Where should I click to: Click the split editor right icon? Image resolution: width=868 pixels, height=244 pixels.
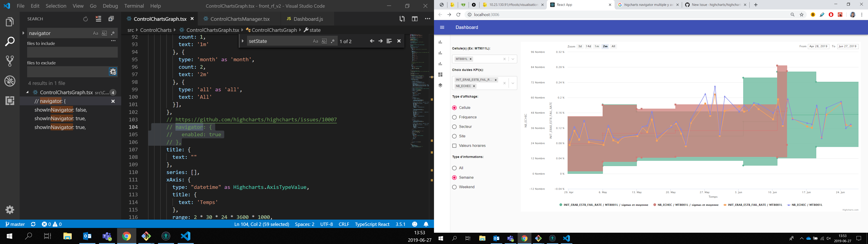point(415,19)
